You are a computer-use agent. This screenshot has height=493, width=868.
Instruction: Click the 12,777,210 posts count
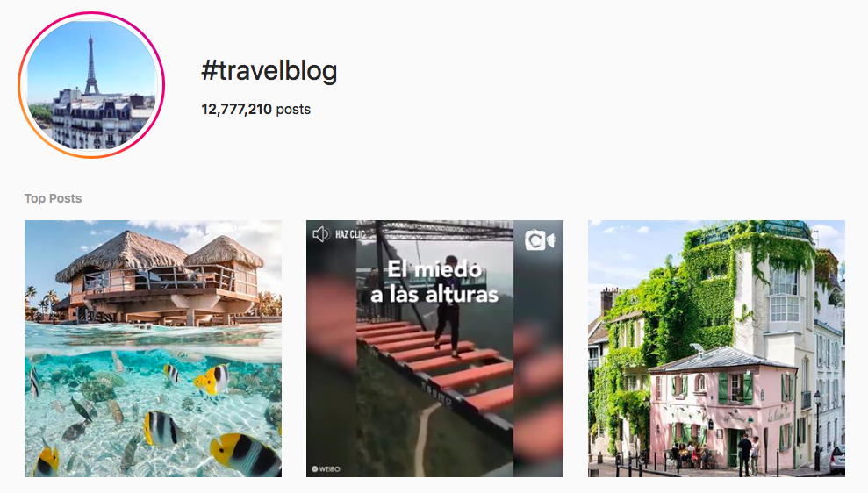(255, 109)
